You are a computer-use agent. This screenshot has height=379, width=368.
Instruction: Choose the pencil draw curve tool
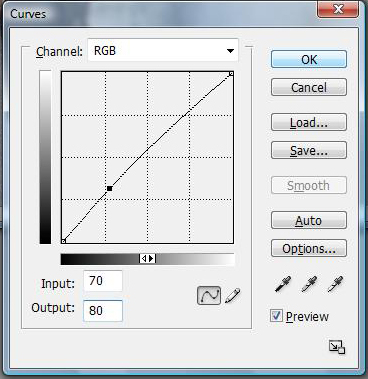233,295
